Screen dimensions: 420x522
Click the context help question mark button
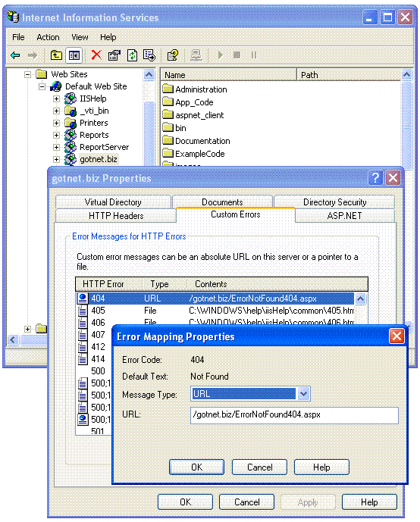[376, 178]
